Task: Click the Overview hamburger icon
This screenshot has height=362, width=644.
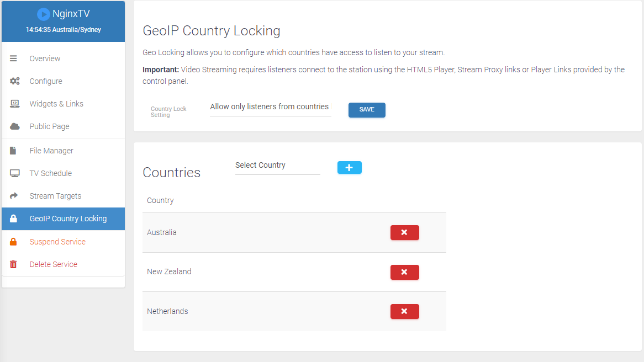Action: (14, 58)
